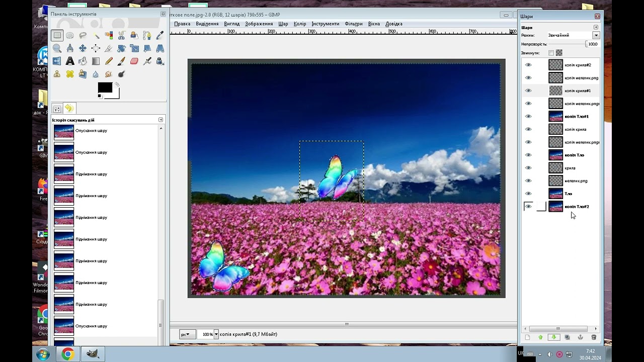Select the Perspective tool

point(160,48)
